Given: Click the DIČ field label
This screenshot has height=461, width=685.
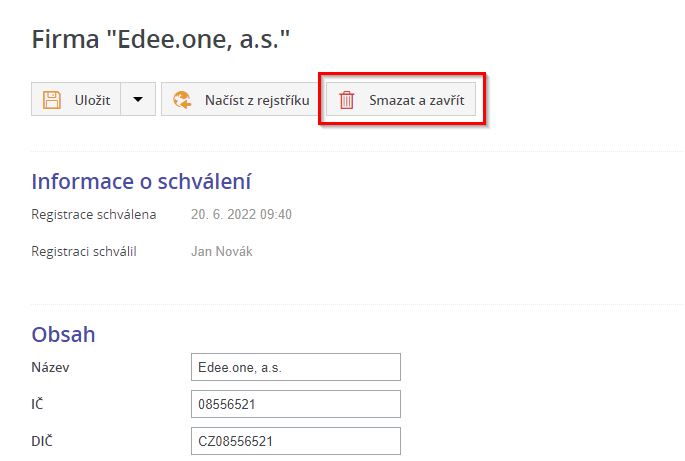Looking at the screenshot, I should (x=43, y=441).
